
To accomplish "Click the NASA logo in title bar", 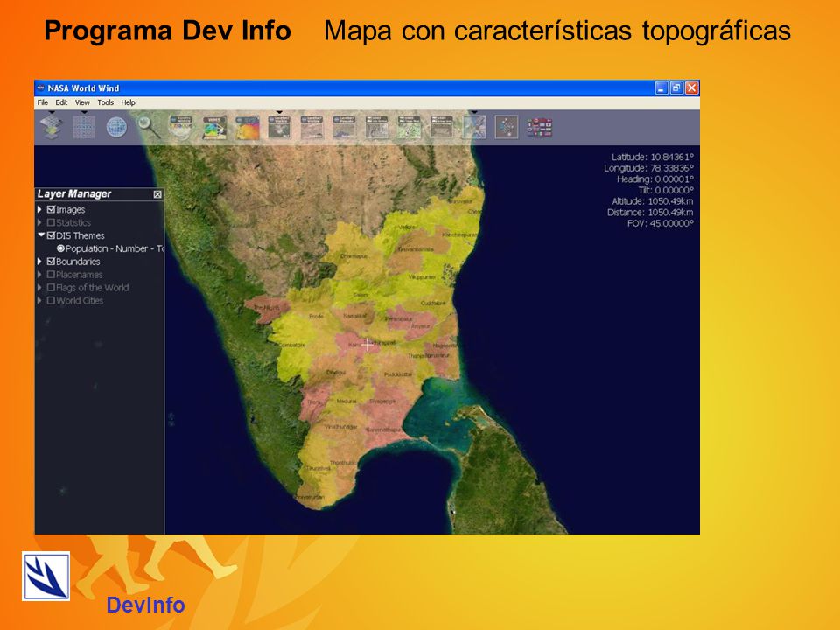I will pyautogui.click(x=41, y=87).
